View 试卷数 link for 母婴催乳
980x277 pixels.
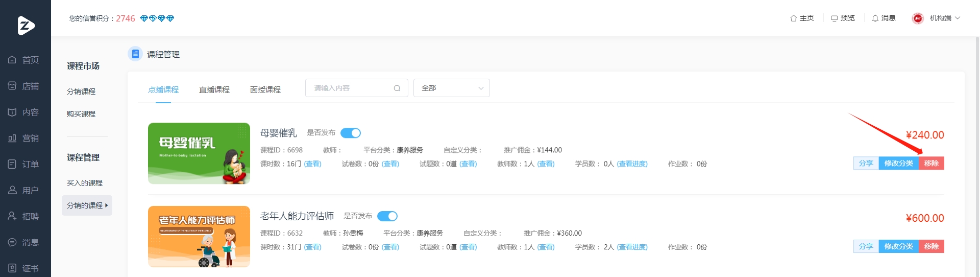(x=390, y=164)
